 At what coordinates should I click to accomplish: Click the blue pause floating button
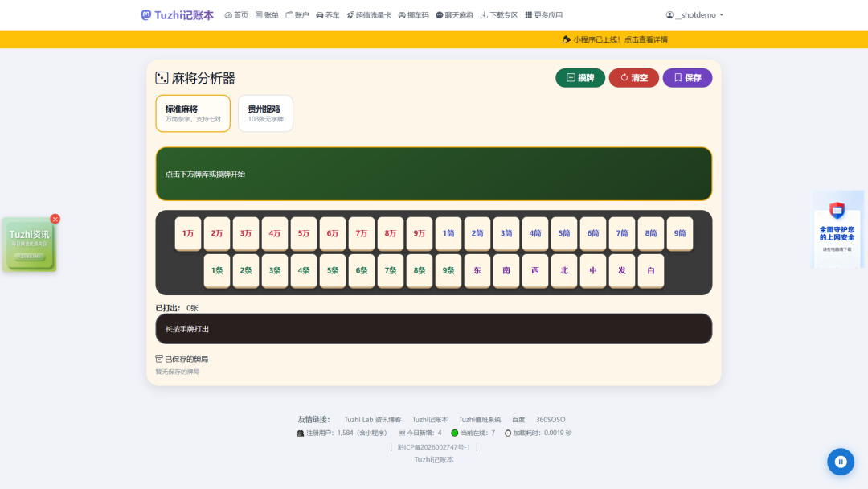click(841, 462)
